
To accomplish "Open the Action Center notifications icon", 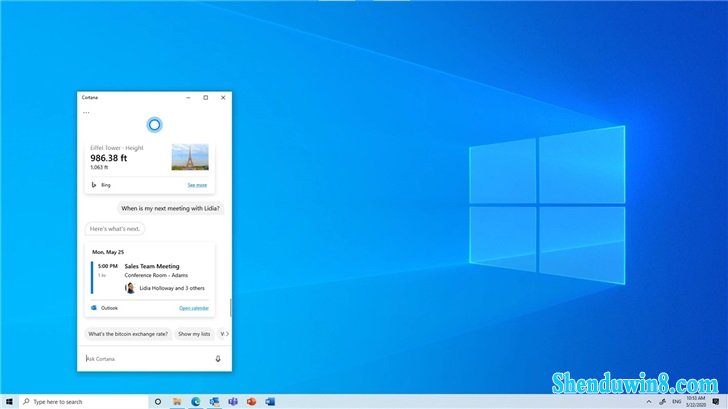I will [x=715, y=402].
